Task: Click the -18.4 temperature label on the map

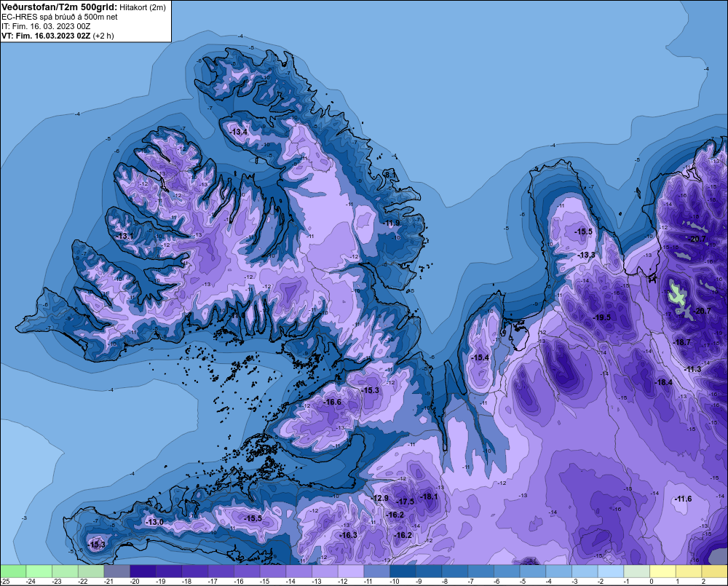Action: [663, 382]
